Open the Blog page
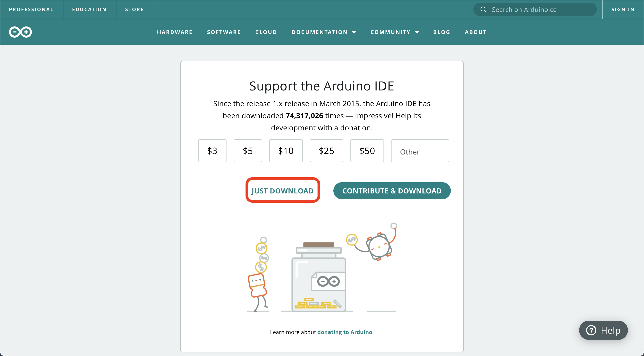 click(441, 32)
